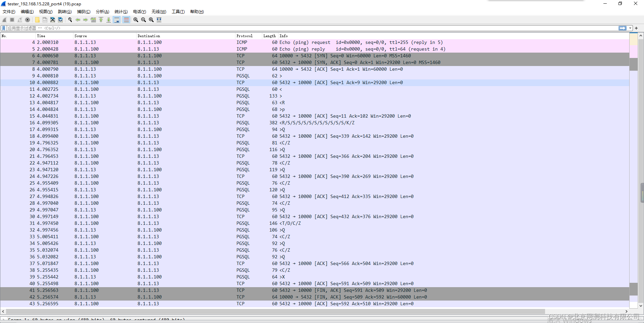This screenshot has width=644, height=323.
Task: Select packet 5 ICMP Echo reply row
Action: (x=315, y=49)
